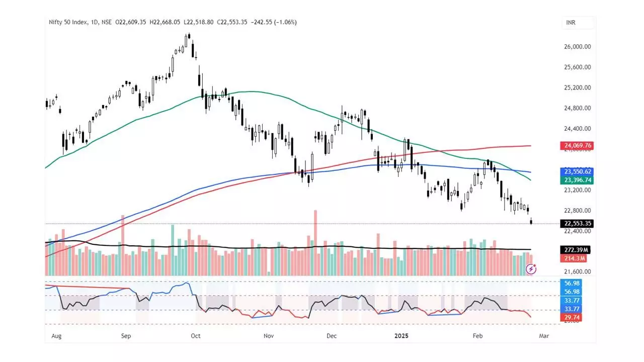Click the 22,400.00 price axis label
This screenshot has width=644, height=362.
coord(578,231)
